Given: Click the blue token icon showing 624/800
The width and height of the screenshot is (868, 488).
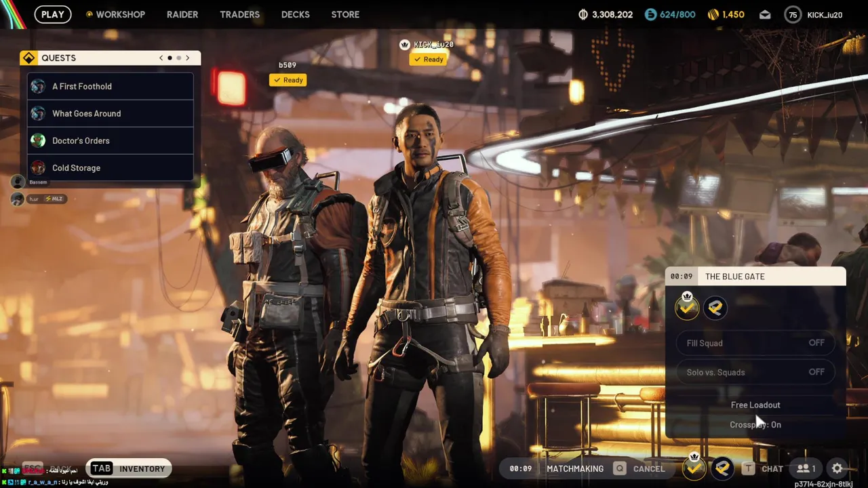Looking at the screenshot, I should click(x=650, y=14).
